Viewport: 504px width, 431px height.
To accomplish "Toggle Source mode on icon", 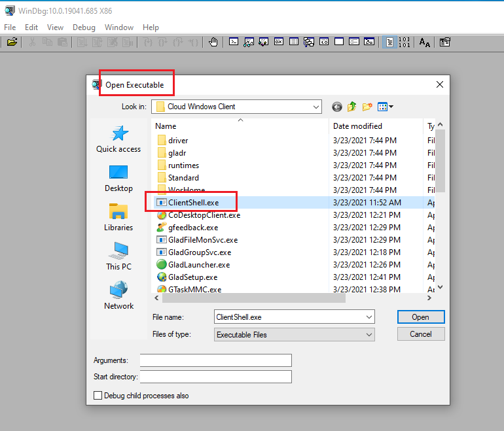I will tap(389, 42).
